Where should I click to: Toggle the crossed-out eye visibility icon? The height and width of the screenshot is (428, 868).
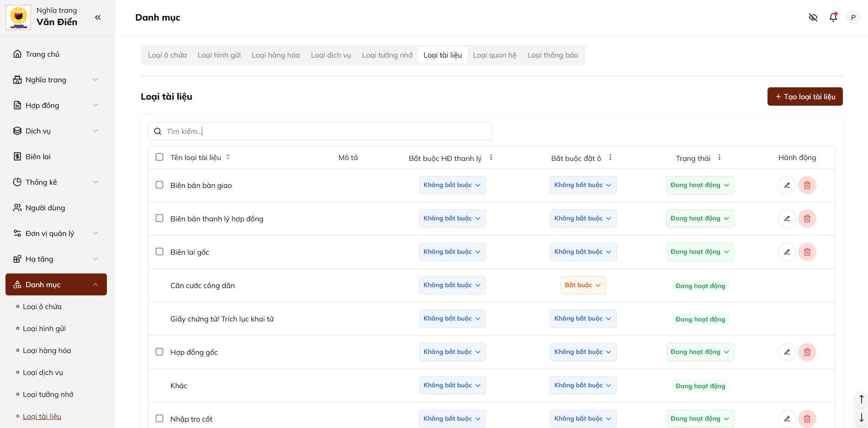pyautogui.click(x=813, y=17)
